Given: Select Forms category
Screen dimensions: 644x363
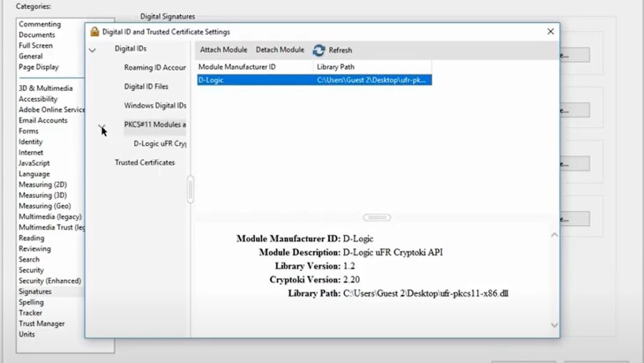Looking at the screenshot, I should [x=28, y=131].
